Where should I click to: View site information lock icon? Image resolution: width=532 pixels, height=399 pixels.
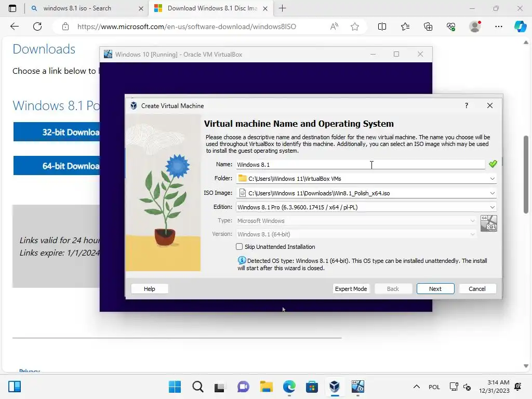65,26
